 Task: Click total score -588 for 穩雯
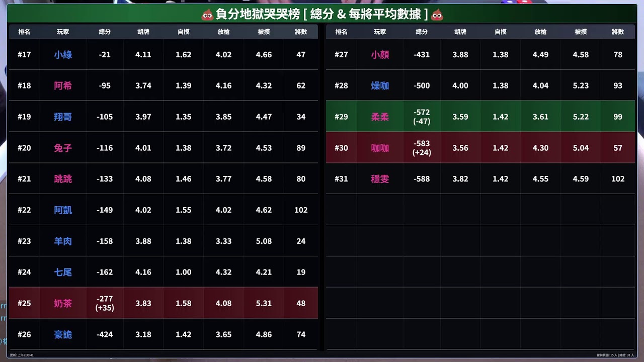pyautogui.click(x=422, y=179)
